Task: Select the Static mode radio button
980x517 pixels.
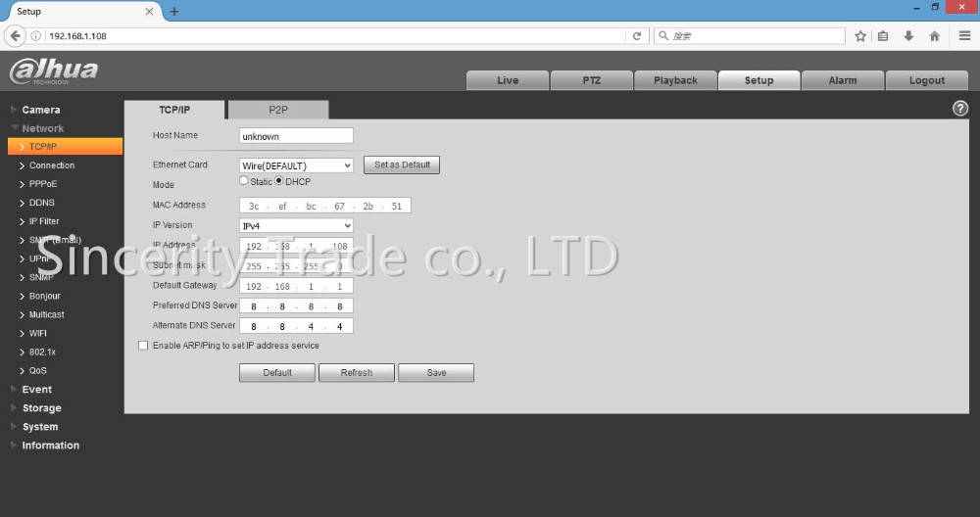Action: 244,181
